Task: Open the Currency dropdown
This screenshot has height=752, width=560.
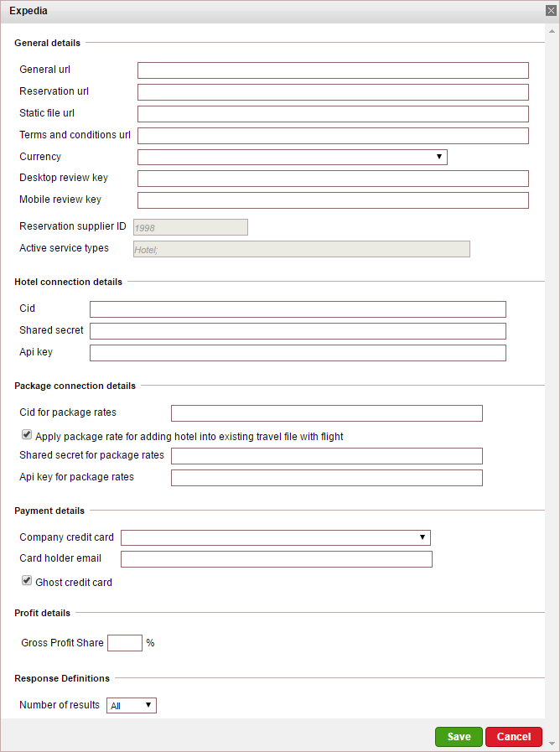Action: (293, 157)
